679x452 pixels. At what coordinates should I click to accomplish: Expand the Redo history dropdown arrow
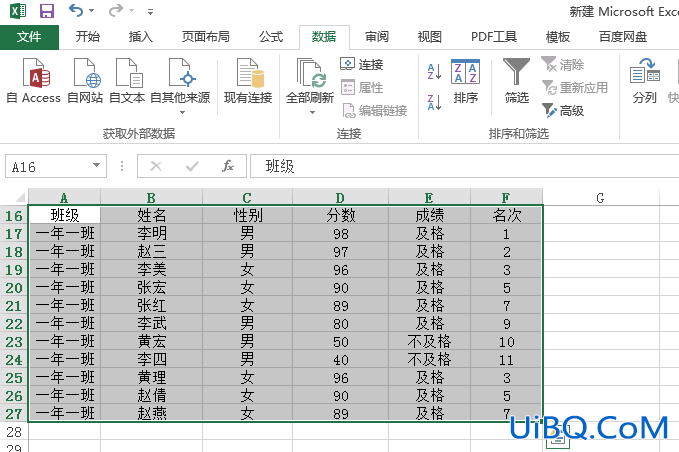pyautogui.click(x=131, y=10)
